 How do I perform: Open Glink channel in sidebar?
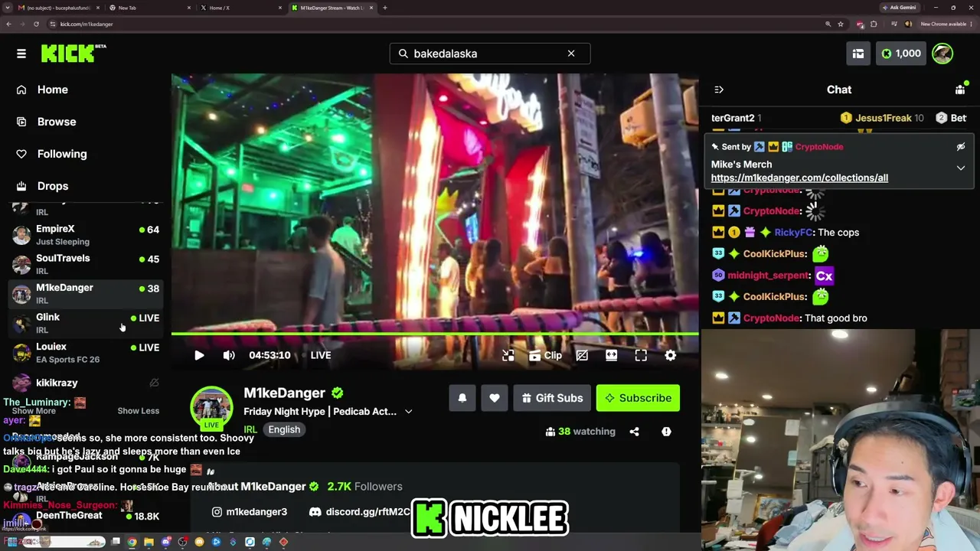(x=86, y=323)
